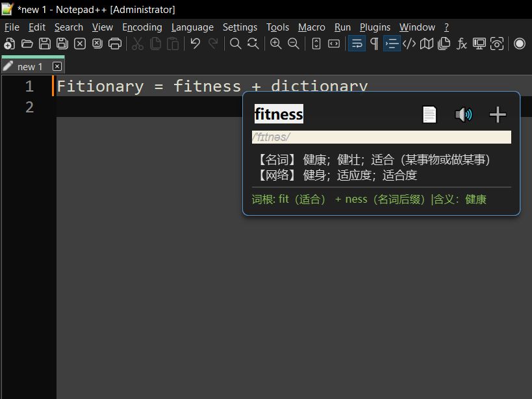Redo the last undone edit
This screenshot has width=532, height=399.
[x=212, y=44]
